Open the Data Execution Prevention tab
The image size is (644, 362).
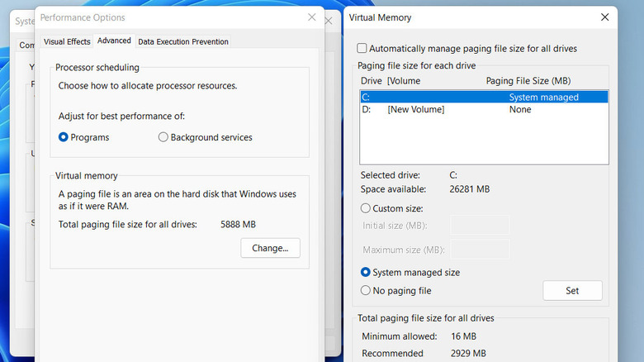pyautogui.click(x=183, y=41)
